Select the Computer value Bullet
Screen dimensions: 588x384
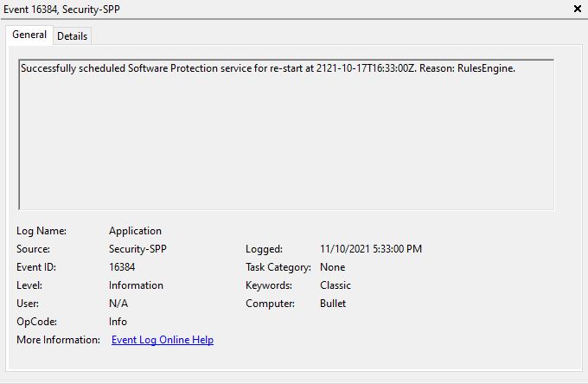(x=333, y=304)
